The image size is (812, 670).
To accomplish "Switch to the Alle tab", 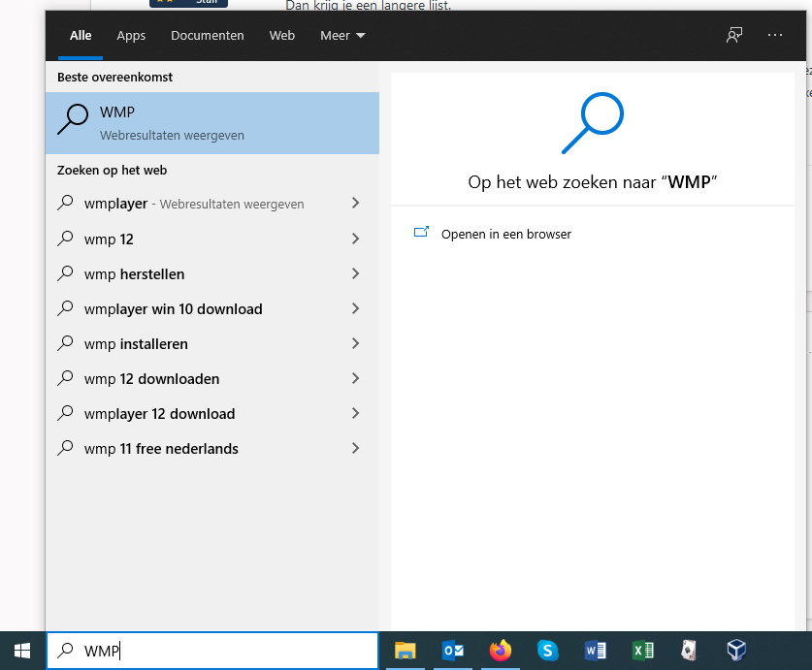I will pos(81,35).
